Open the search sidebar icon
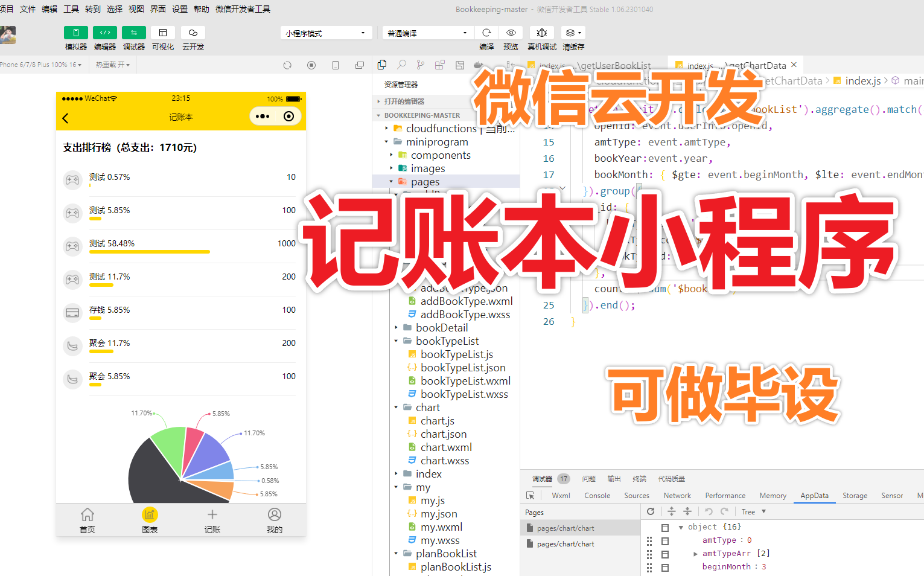The image size is (924, 576). coord(401,65)
